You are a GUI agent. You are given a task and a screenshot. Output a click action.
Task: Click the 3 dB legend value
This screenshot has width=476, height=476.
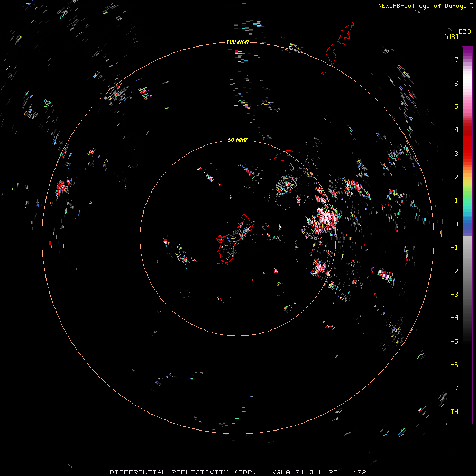click(456, 153)
